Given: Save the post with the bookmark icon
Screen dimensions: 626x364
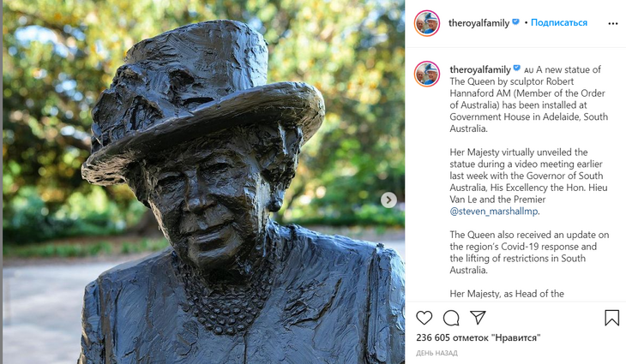Looking at the screenshot, I should point(611,318).
